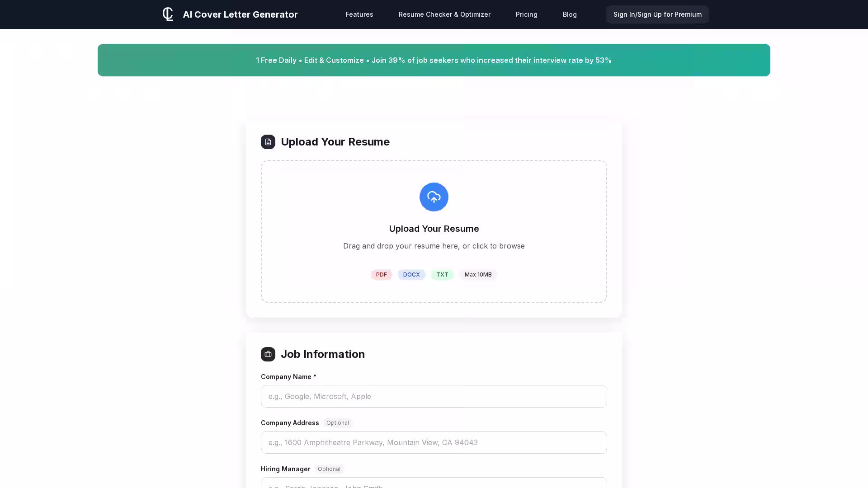Click the DOCX file type badge

[411, 275]
